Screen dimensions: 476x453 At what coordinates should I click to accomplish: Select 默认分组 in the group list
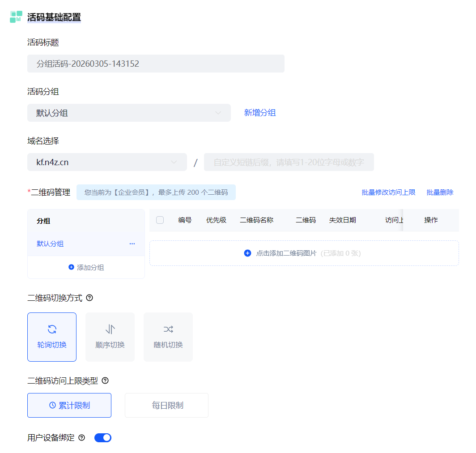click(x=50, y=244)
